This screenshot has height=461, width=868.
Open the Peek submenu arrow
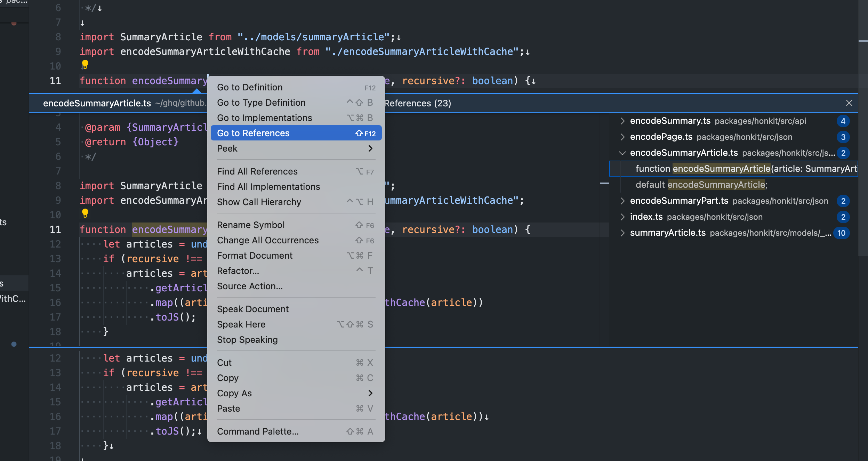pos(370,148)
